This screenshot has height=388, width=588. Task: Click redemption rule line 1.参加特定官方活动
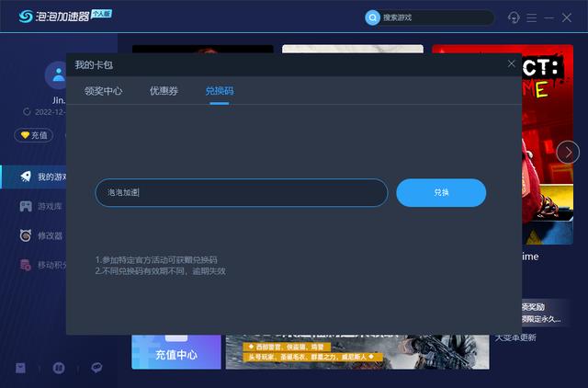[x=156, y=259]
